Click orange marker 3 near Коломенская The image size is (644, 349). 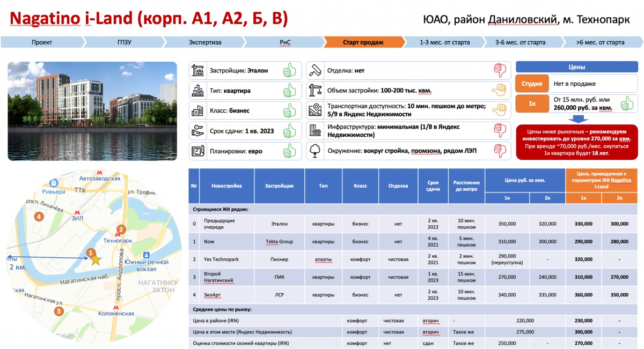58,311
